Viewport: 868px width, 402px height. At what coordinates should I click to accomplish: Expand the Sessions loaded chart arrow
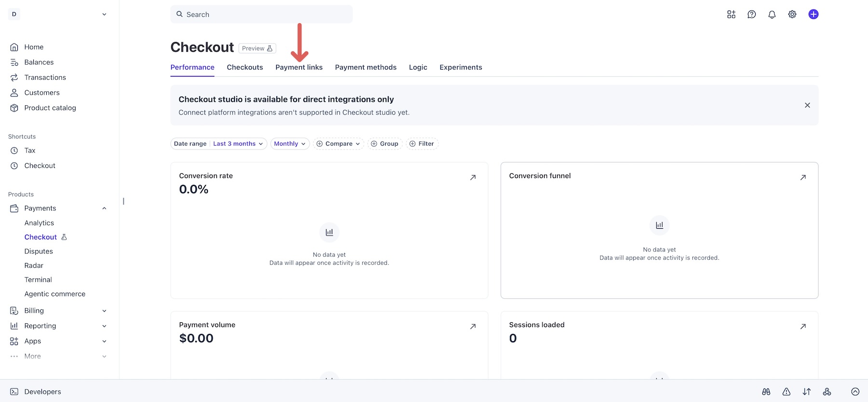(x=803, y=327)
